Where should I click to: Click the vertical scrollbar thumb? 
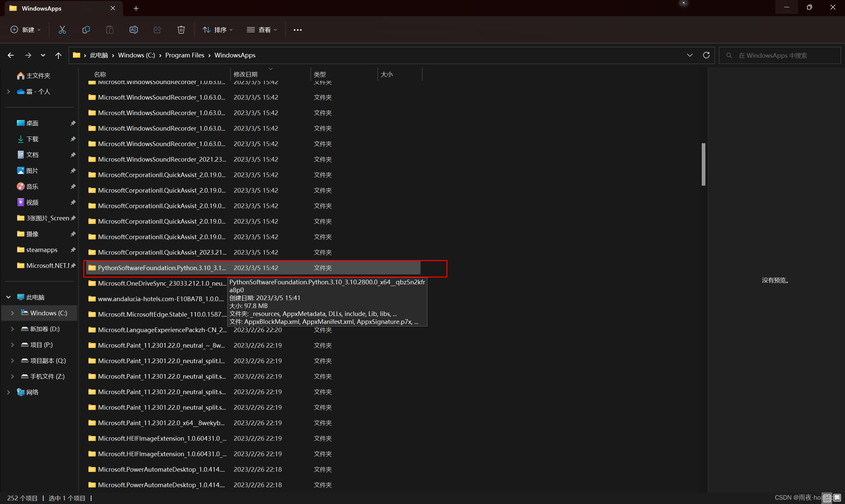[703, 164]
